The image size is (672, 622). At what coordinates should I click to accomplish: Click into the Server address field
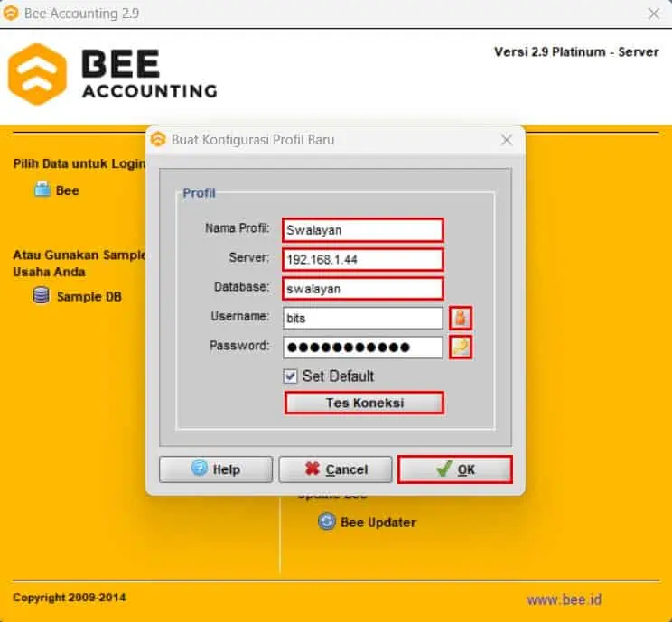tap(363, 259)
